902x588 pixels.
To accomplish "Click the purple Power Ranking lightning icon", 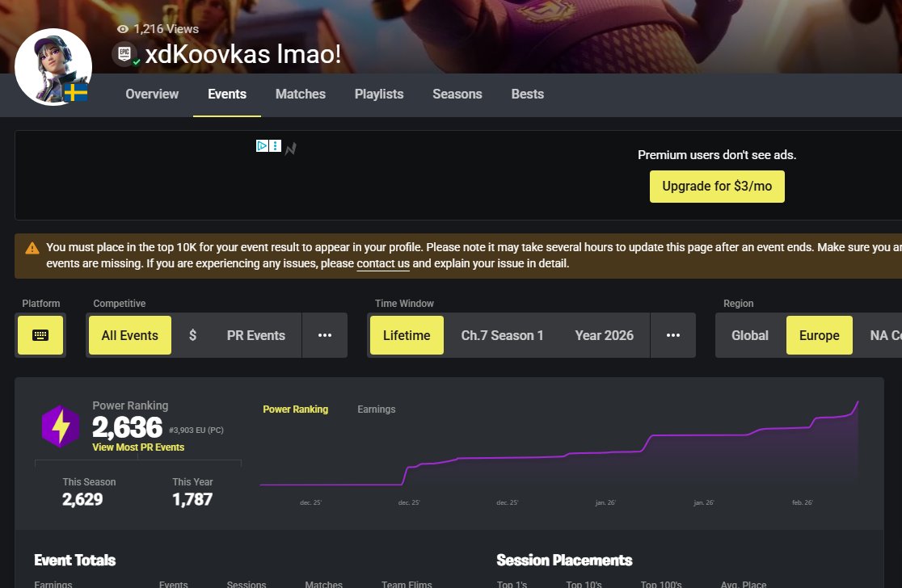I will (61, 426).
